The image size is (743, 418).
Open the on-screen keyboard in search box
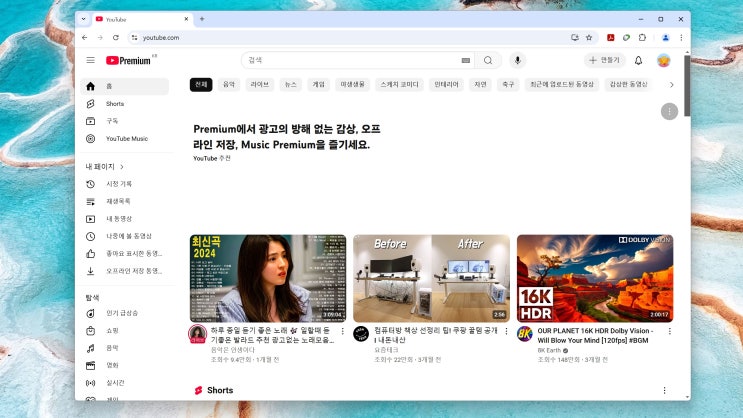[466, 60]
